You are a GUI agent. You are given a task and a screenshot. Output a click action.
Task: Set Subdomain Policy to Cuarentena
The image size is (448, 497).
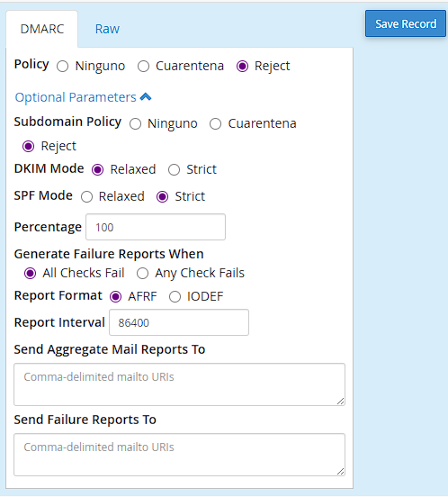(215, 124)
